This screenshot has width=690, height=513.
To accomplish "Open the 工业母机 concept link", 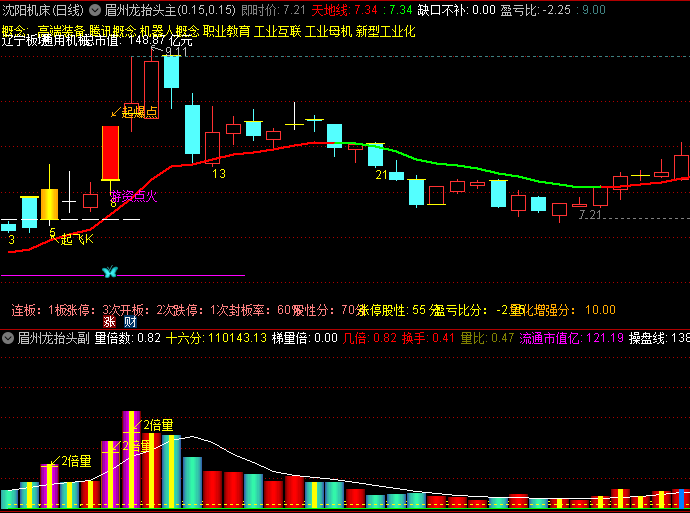I will pos(328,31).
